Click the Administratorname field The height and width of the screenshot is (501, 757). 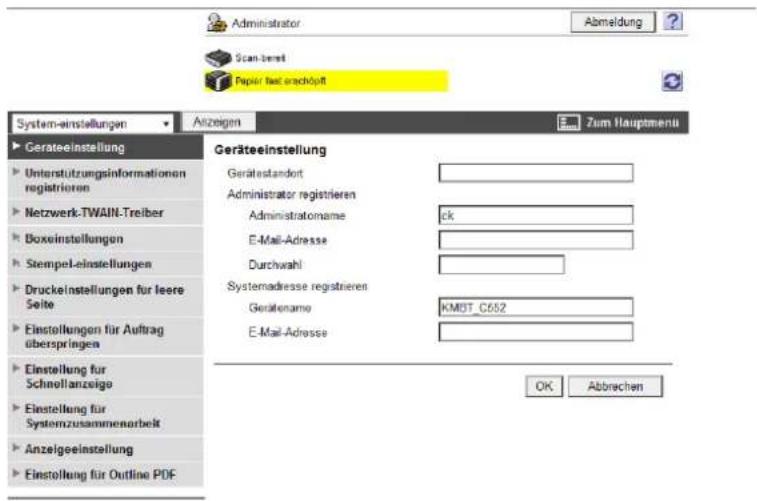pos(536,215)
